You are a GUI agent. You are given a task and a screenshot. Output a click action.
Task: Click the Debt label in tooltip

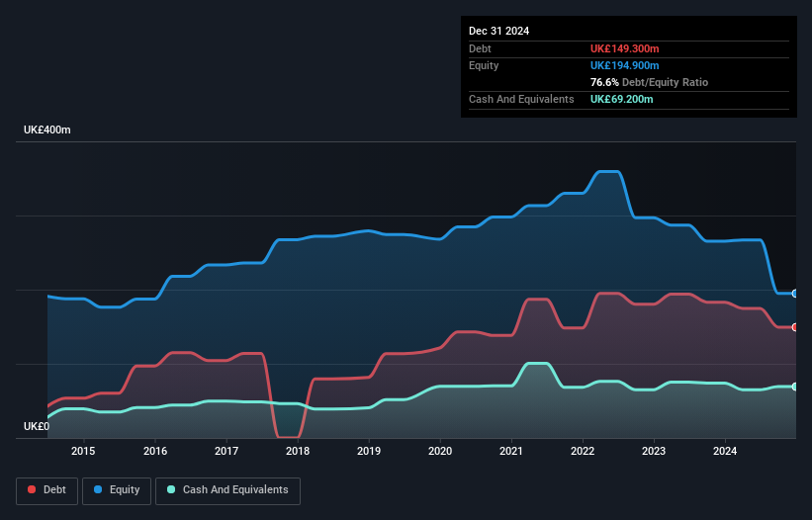tap(480, 48)
